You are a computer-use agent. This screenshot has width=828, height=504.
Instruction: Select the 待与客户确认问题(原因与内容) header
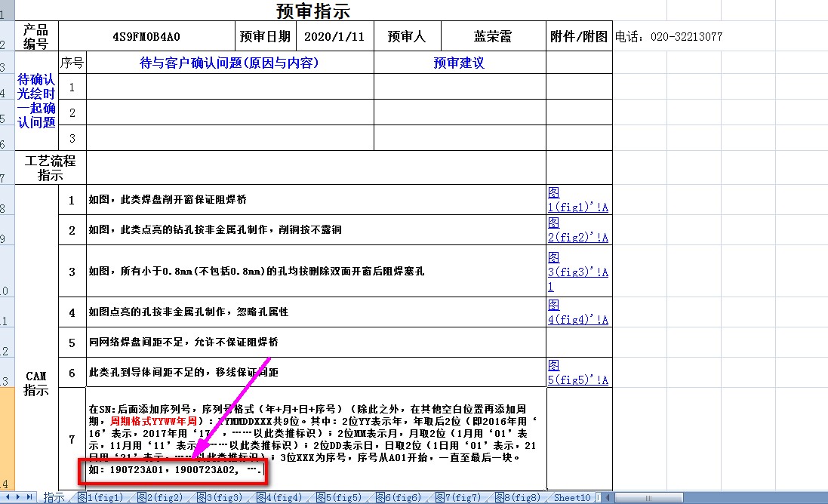coord(229,63)
